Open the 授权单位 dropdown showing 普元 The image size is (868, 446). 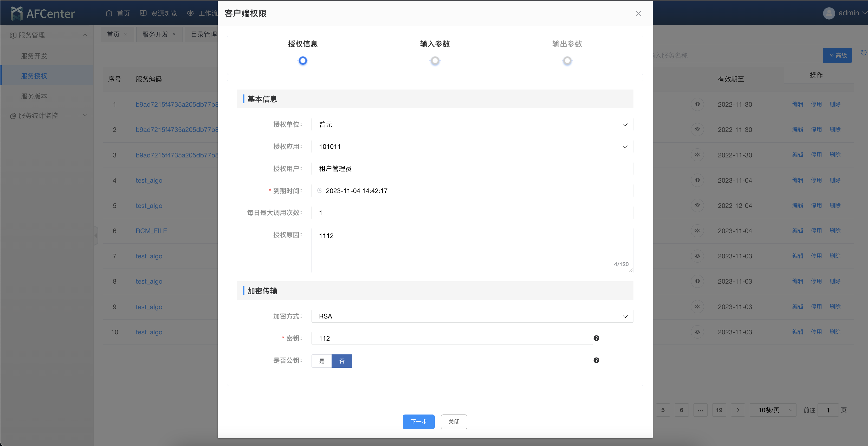[x=472, y=124]
